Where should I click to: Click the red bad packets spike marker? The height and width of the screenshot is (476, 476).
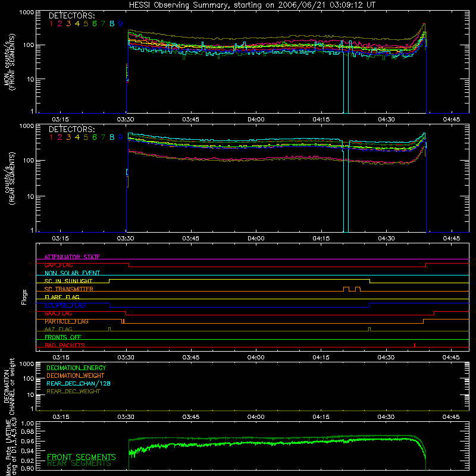pos(415,345)
